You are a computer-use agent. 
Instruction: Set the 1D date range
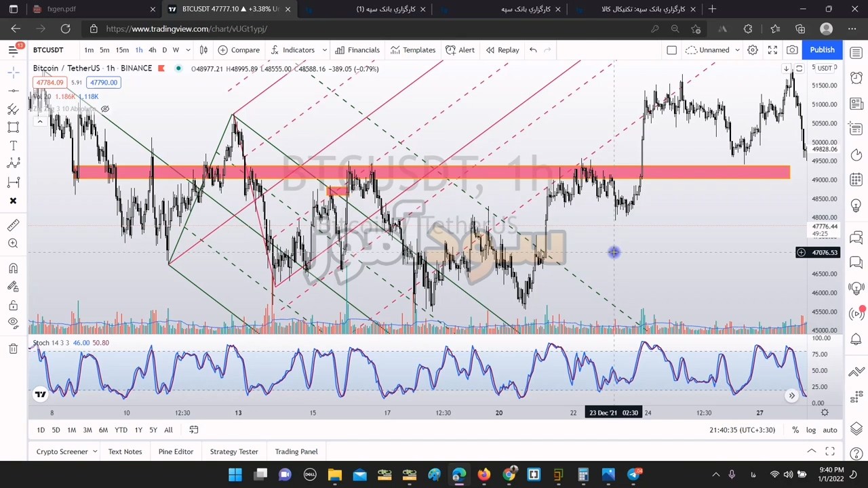click(x=41, y=430)
